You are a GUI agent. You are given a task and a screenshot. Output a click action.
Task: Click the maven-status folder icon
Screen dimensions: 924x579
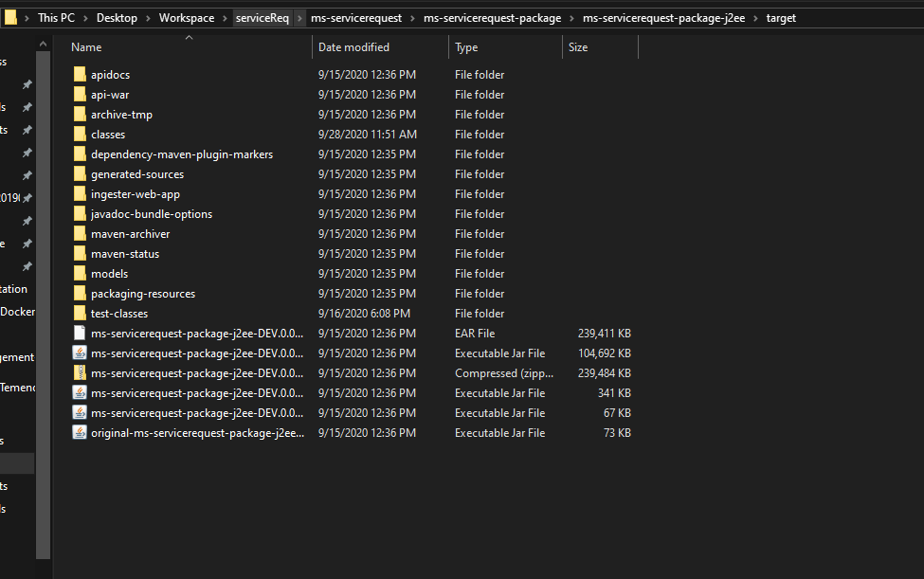pos(80,254)
